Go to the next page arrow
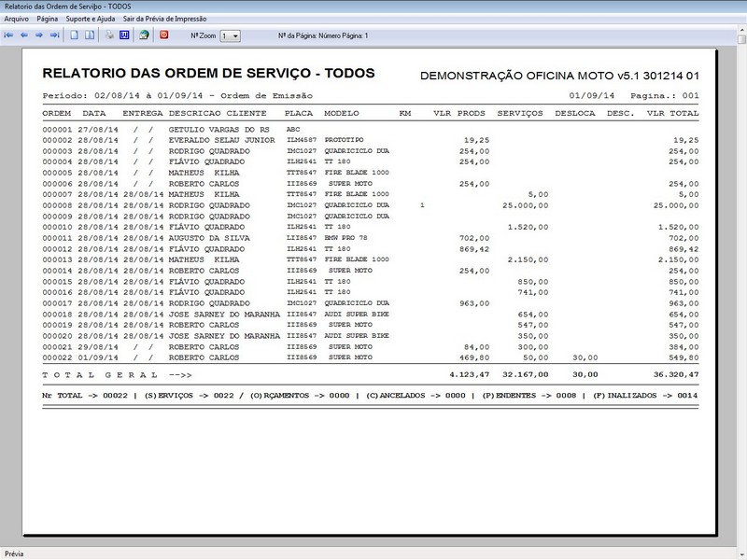The width and height of the screenshot is (747, 560). pos(39,35)
